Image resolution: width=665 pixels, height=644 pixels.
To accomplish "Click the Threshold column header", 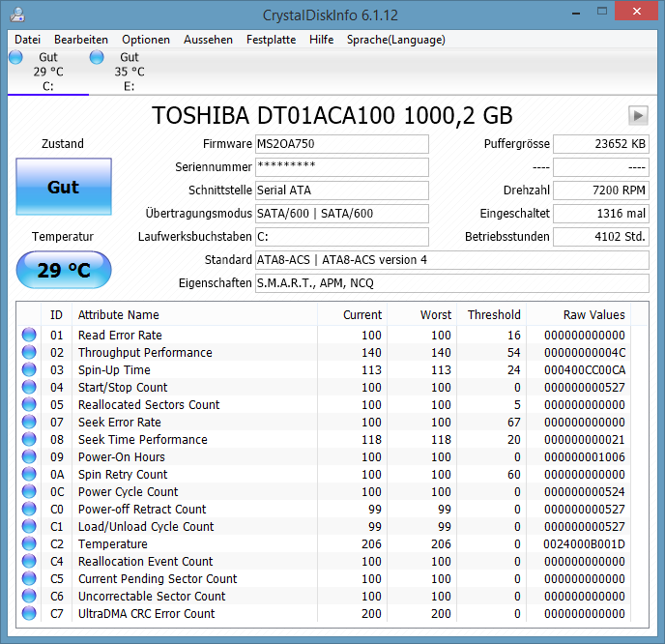I will click(x=492, y=315).
